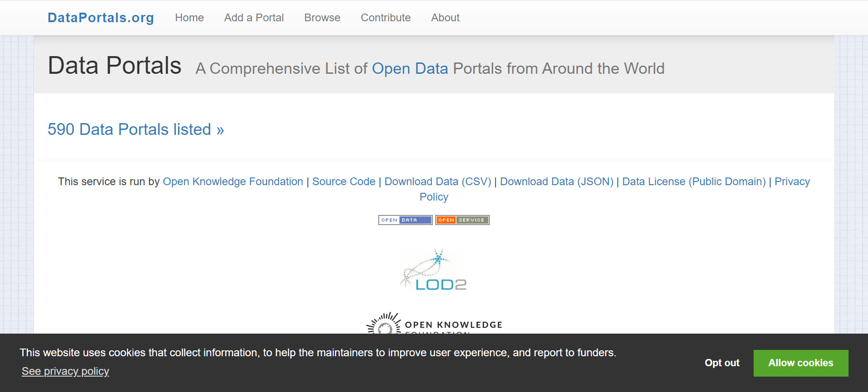Click the Open Data badge icon

coord(405,220)
